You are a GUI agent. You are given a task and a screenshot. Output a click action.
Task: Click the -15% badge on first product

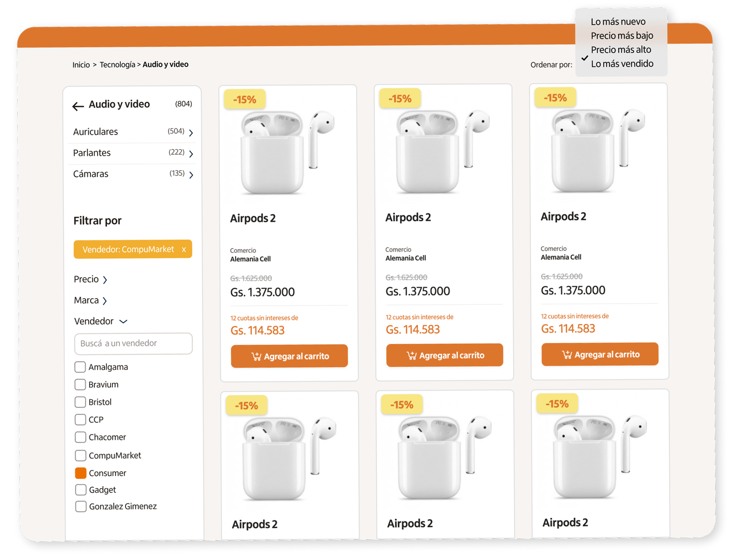point(245,100)
